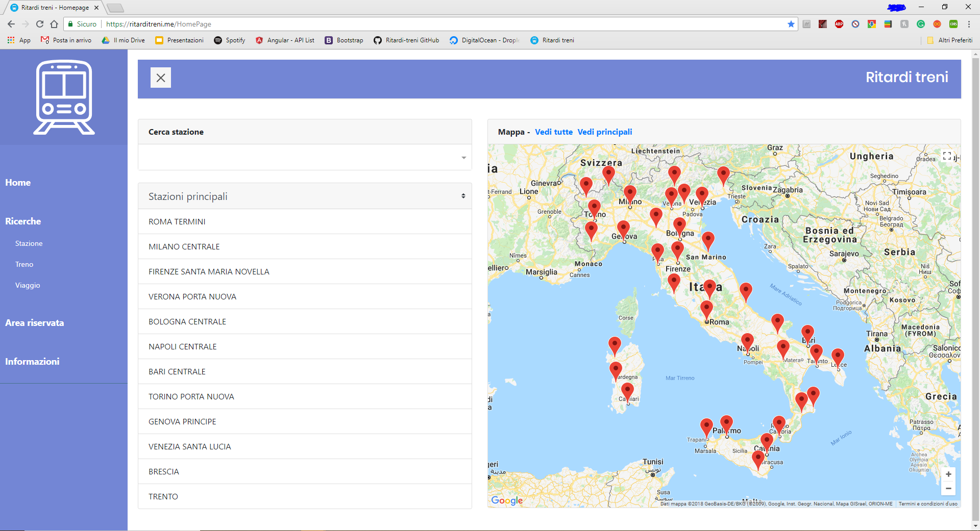Expand the Stazioni principali selector
Screen dimensions: 980x531
pos(305,196)
